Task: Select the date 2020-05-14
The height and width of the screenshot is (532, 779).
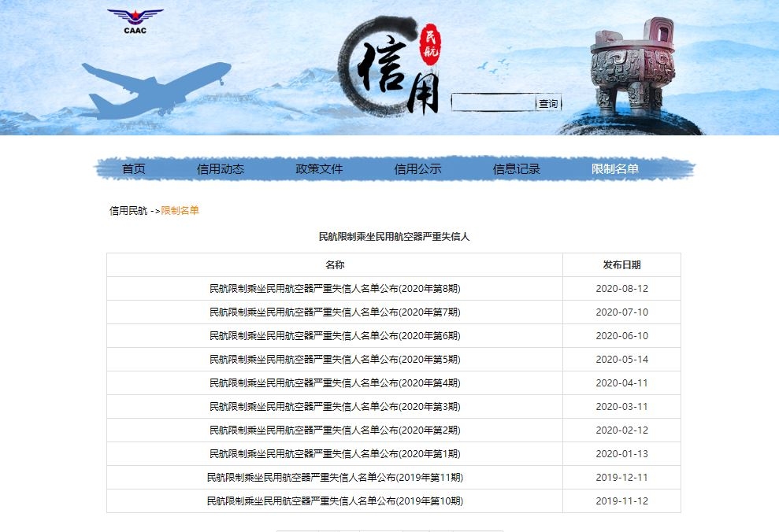Action: tap(622, 360)
